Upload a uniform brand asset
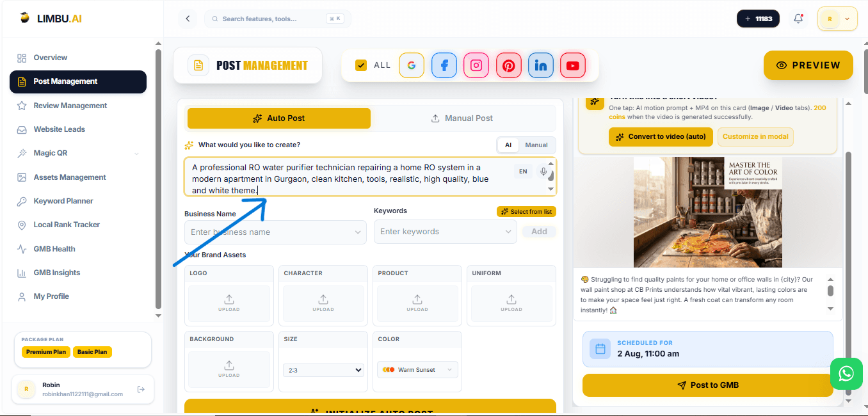 [511, 303]
